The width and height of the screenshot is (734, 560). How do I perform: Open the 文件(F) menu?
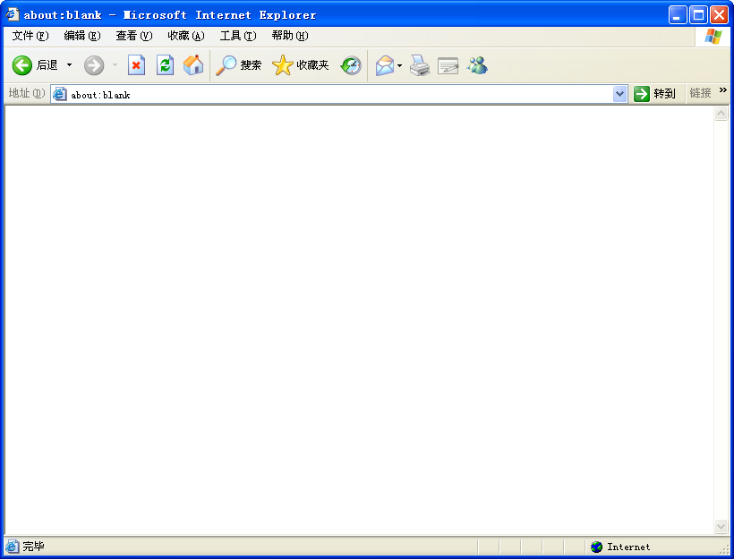click(30, 36)
